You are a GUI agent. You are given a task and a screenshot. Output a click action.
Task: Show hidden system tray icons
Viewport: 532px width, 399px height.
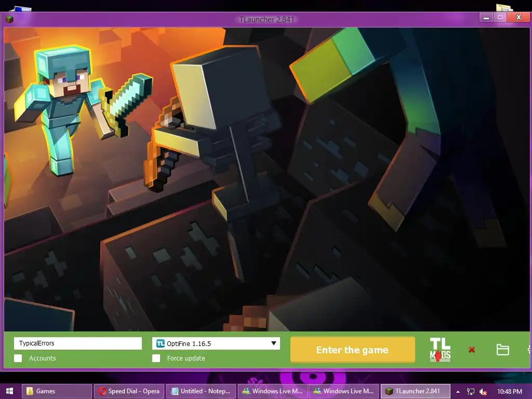click(x=458, y=392)
